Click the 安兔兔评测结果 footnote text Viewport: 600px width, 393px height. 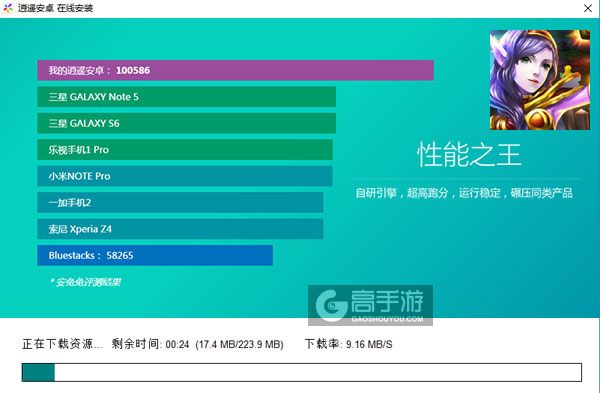85,282
